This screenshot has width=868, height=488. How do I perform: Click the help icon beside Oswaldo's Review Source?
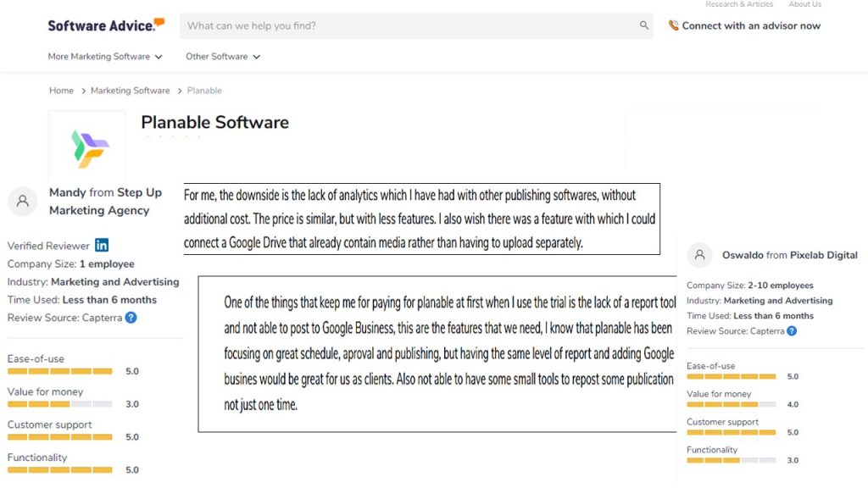tap(793, 331)
